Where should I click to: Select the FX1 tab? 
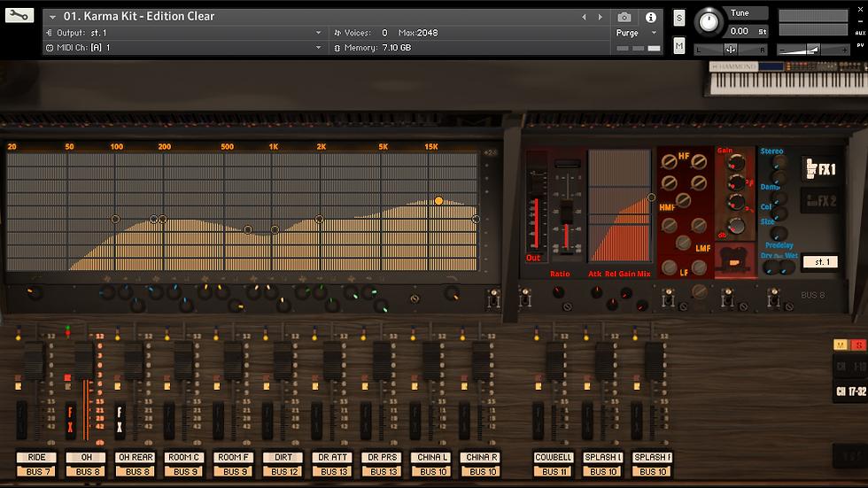coord(820,169)
